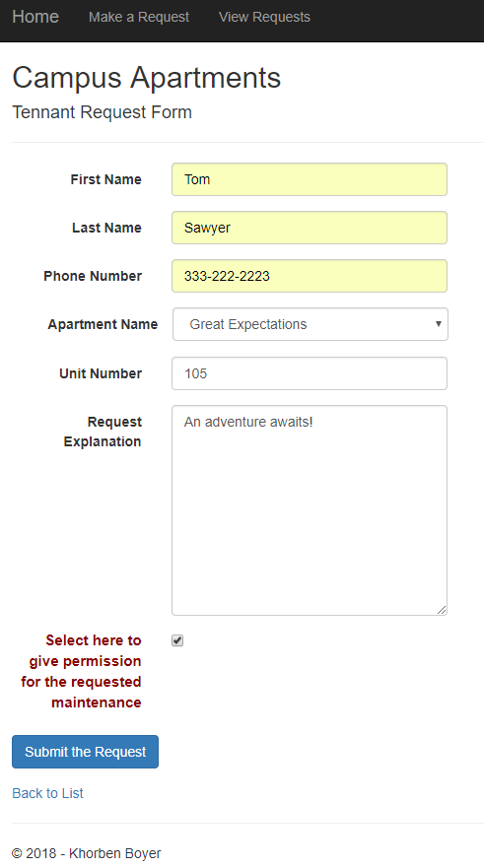Click the text area resize grip
The height and width of the screenshot is (868, 484).
pyautogui.click(x=442, y=610)
